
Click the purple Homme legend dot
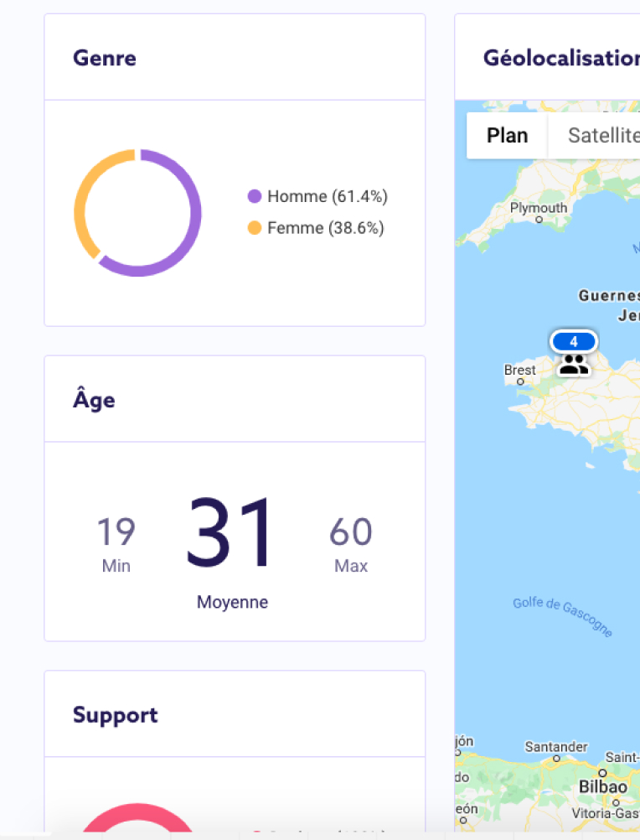pos(255,197)
